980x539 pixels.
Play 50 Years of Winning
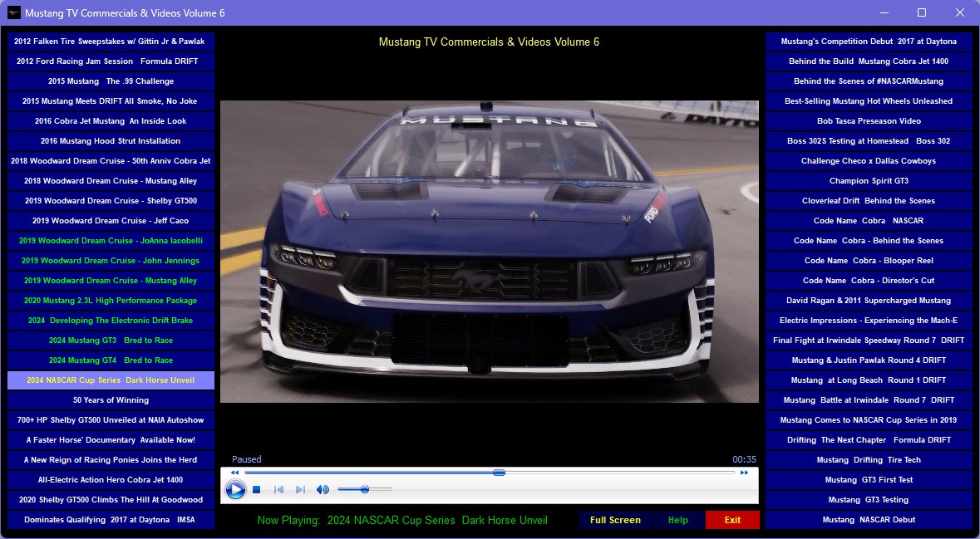(111, 400)
